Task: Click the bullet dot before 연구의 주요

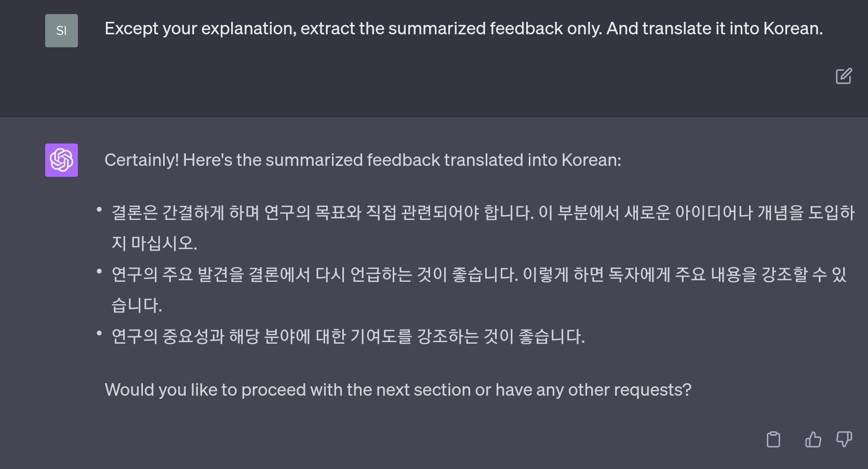Action: point(99,272)
